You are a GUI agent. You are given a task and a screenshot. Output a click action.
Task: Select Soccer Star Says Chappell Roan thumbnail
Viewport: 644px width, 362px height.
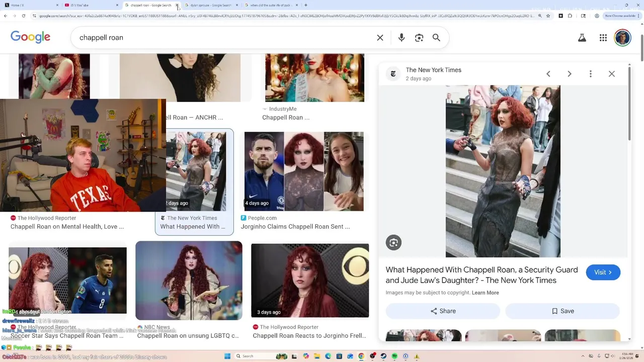(x=67, y=281)
